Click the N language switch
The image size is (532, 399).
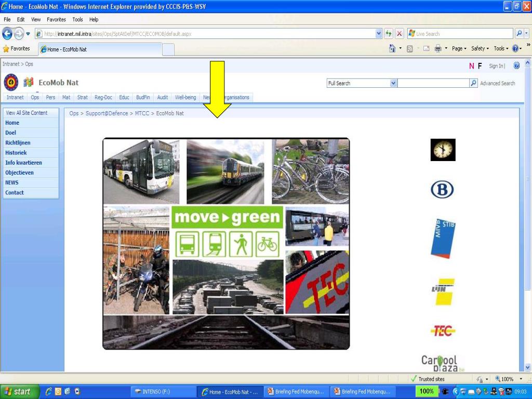coord(471,66)
